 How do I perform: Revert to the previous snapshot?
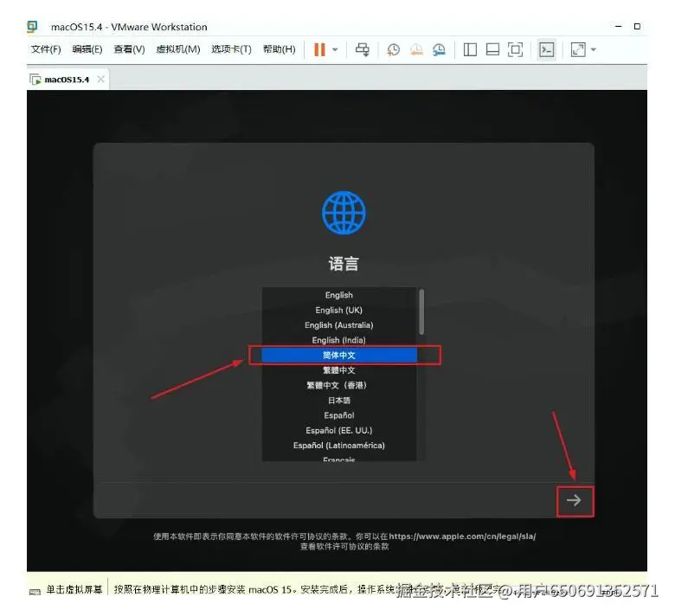(x=416, y=50)
